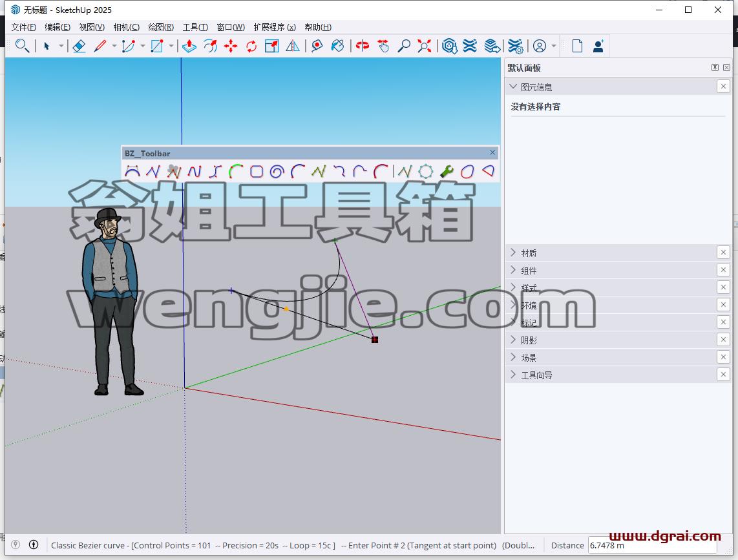Open the 绘图(R) menu
This screenshot has width=738, height=560.
tap(161, 27)
